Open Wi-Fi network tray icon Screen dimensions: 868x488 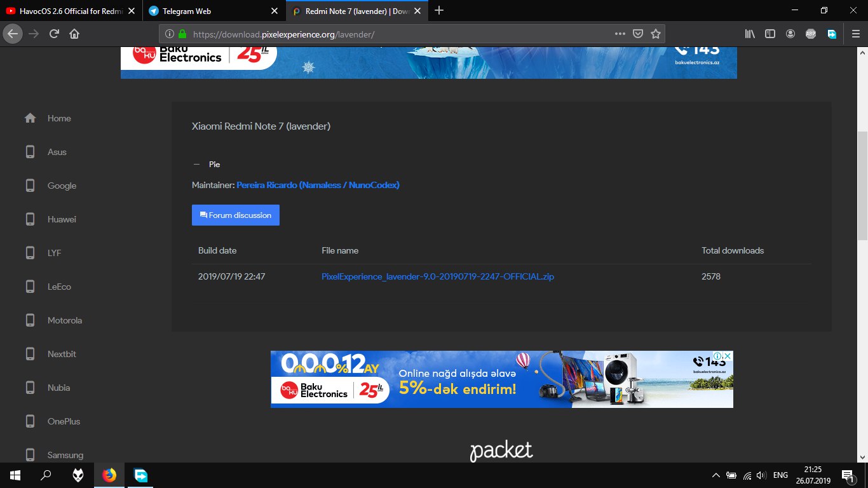(x=747, y=475)
